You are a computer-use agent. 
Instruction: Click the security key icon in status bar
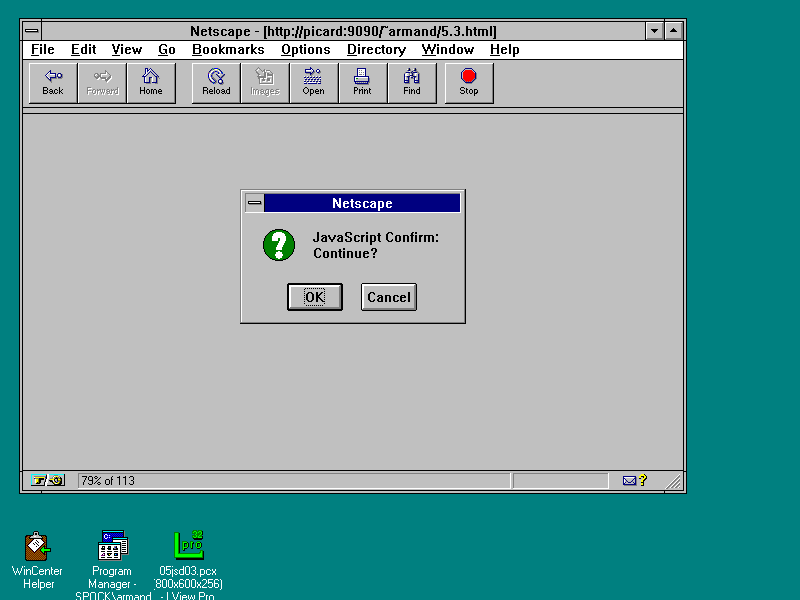[x=47, y=481]
